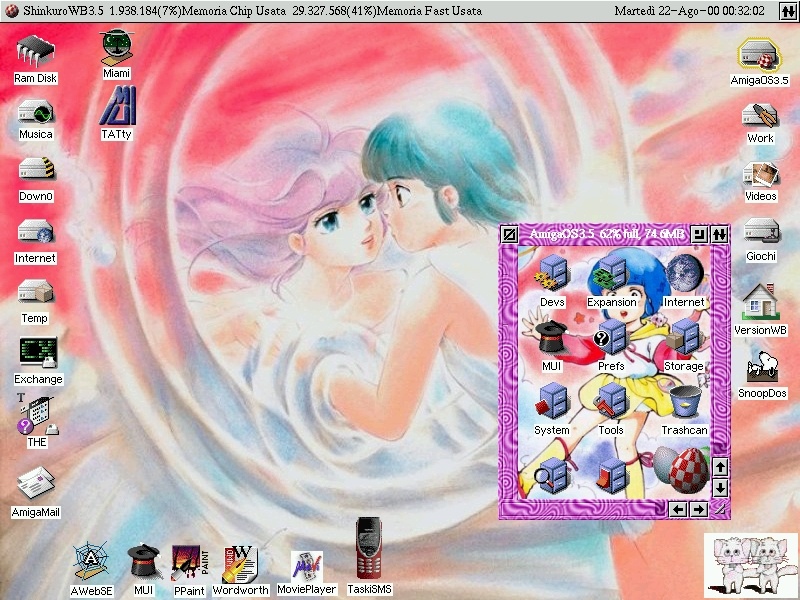The height and width of the screenshot is (600, 800).
Task: Click the "Martedì 22-Ago-00" clock text
Action: (x=689, y=11)
